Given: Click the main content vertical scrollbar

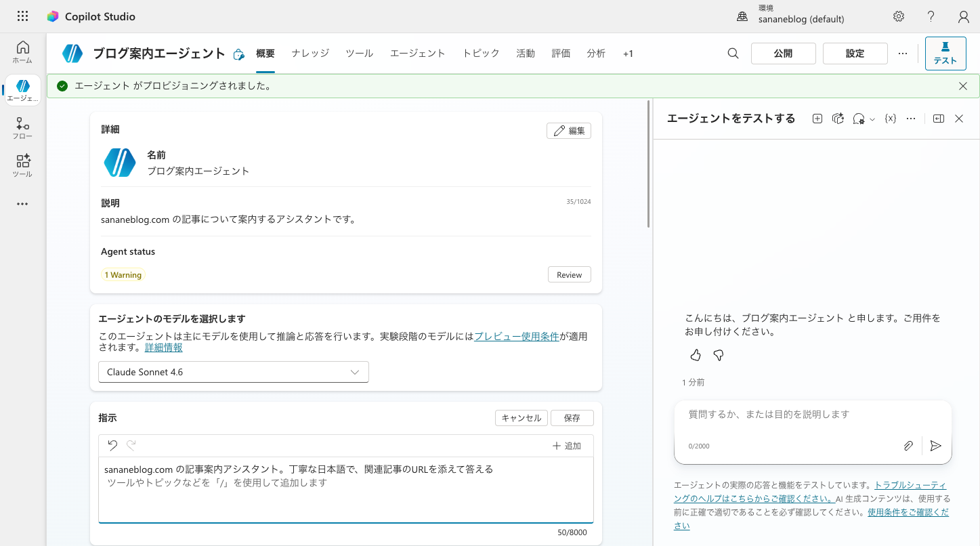Looking at the screenshot, I should (x=649, y=163).
